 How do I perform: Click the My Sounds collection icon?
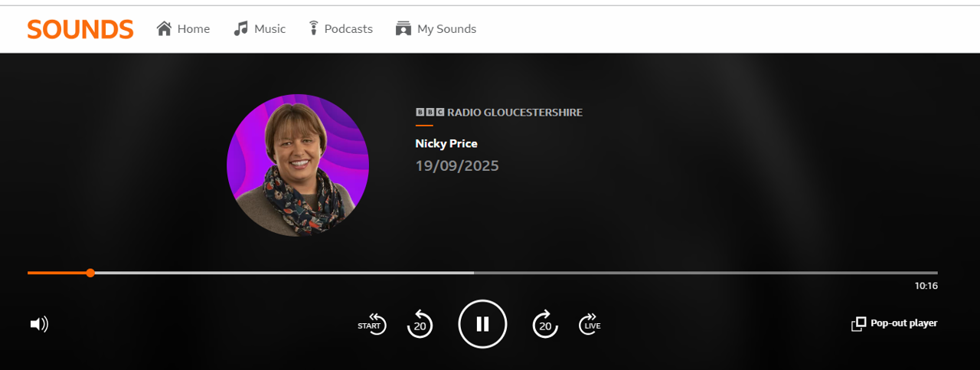click(x=403, y=28)
